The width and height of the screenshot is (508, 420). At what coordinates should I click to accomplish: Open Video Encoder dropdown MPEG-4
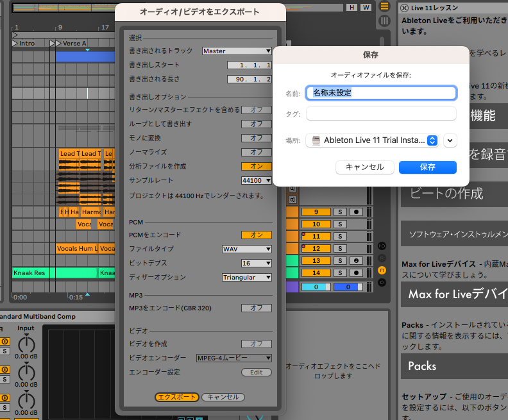[234, 358]
